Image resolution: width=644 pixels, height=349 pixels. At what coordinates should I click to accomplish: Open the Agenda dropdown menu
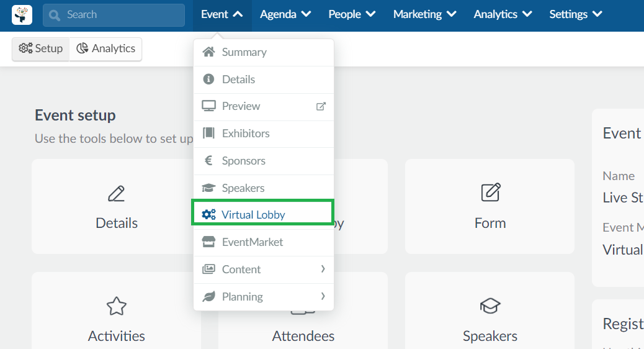click(285, 14)
